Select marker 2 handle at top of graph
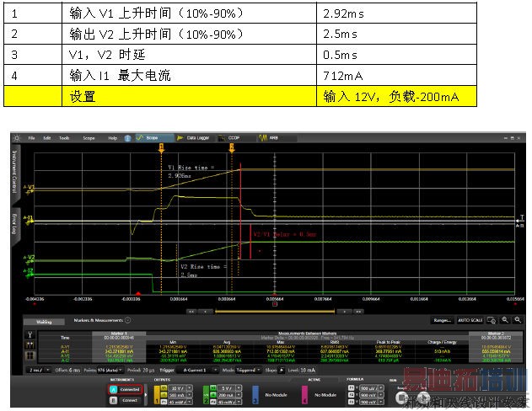The width and height of the screenshot is (532, 411). 232,147
